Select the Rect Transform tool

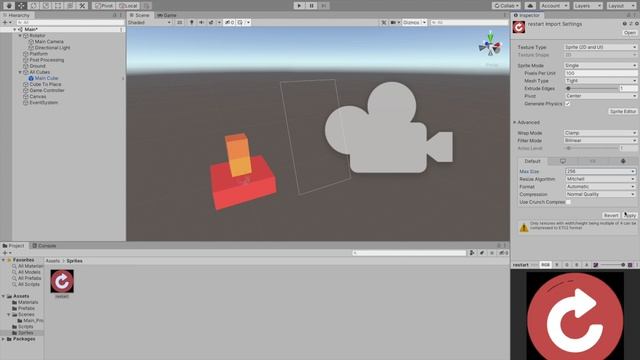point(58,6)
